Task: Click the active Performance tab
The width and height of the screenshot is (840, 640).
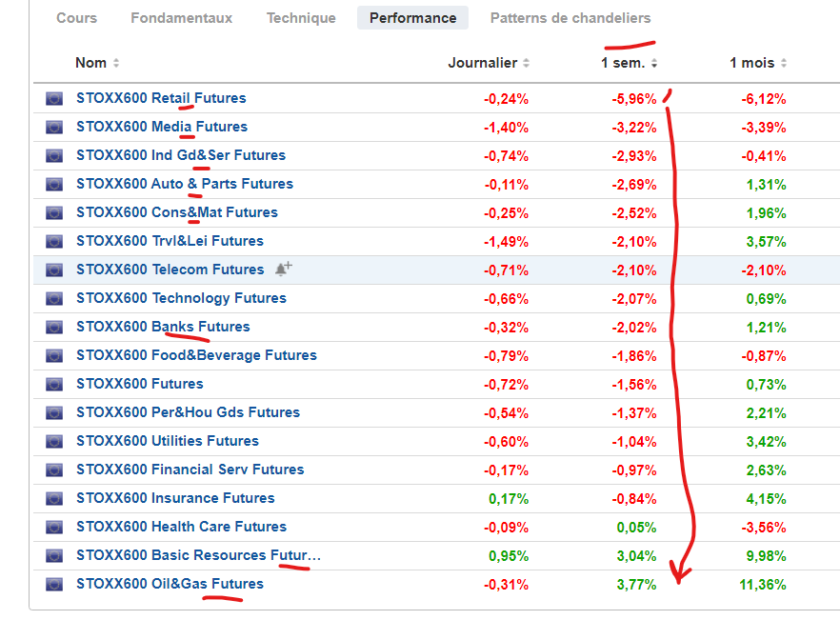Action: 413,18
